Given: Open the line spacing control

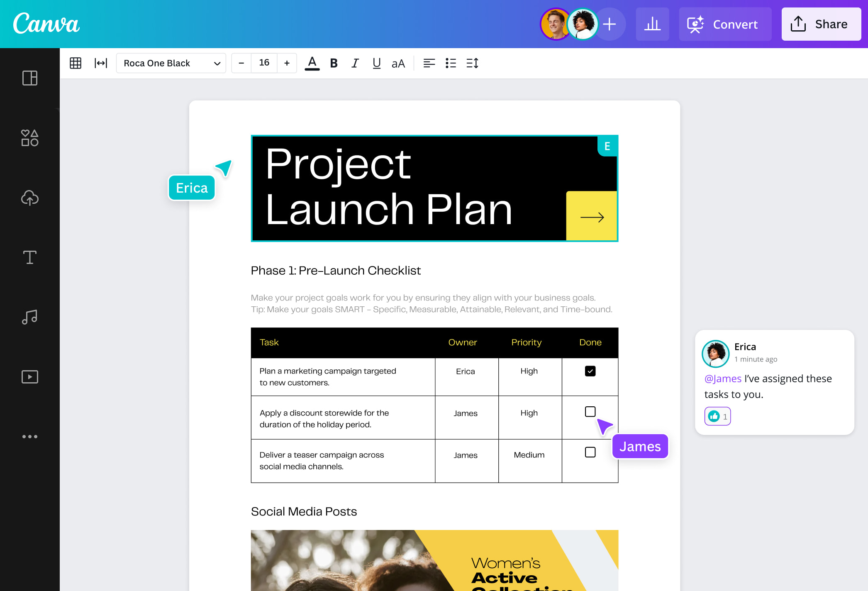Looking at the screenshot, I should tap(472, 63).
